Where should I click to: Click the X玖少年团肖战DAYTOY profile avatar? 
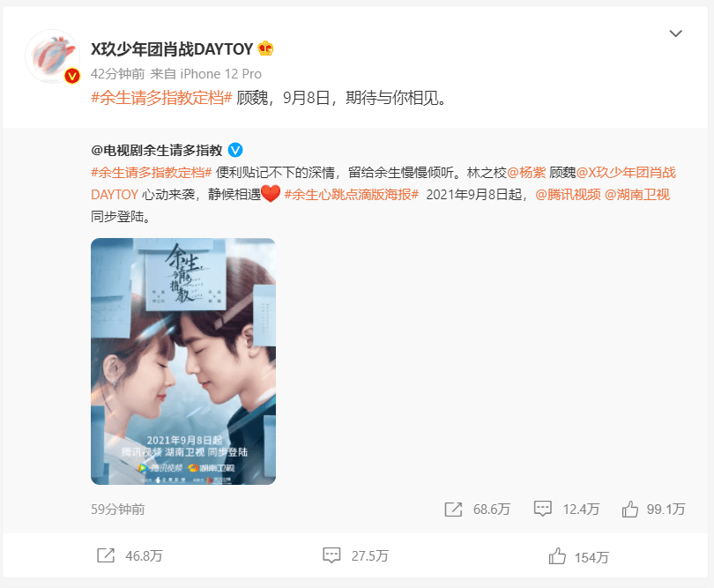pyautogui.click(x=52, y=56)
